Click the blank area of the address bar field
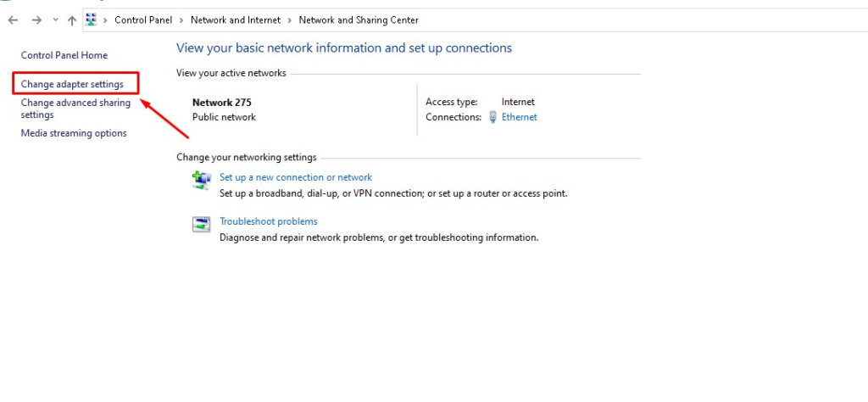The width and height of the screenshot is (868, 402). (x=643, y=20)
